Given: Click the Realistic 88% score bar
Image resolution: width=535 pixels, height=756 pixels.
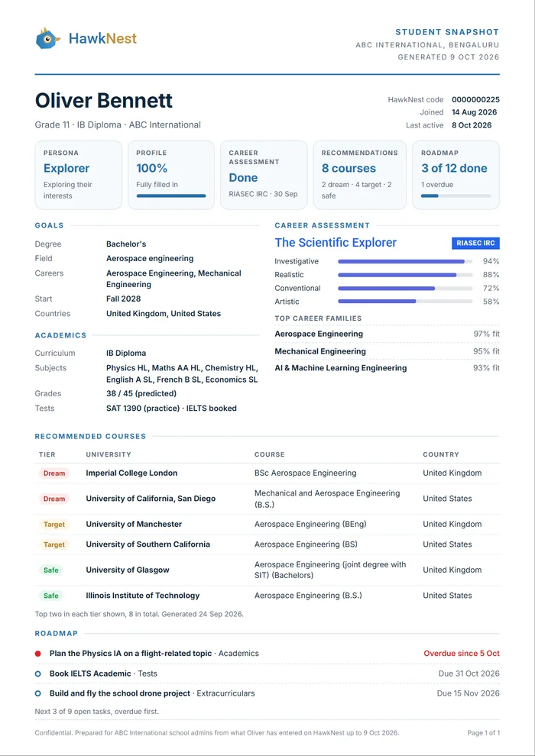Looking at the screenshot, I should pos(405,275).
